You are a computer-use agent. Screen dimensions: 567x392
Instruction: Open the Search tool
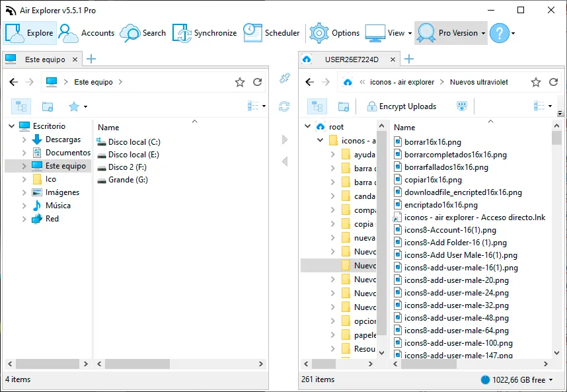tap(143, 33)
